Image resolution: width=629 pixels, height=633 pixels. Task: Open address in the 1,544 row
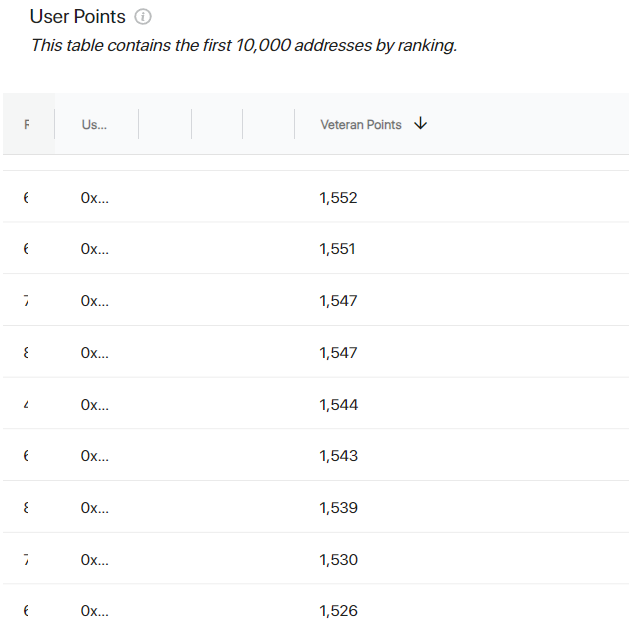(x=94, y=405)
